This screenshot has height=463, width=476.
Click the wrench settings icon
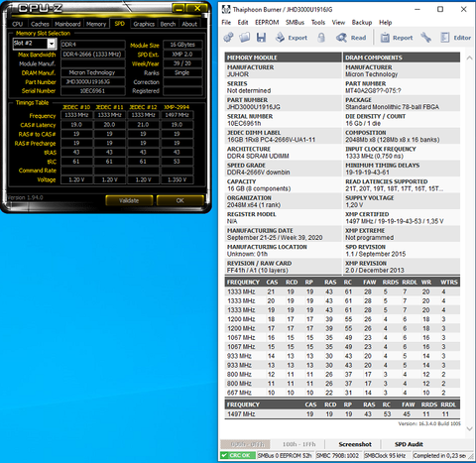coord(425,38)
